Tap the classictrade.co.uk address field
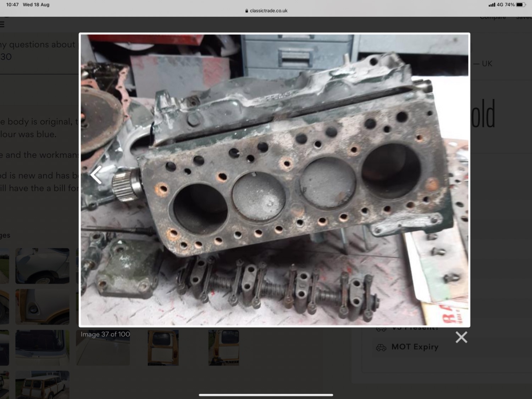532x399 pixels. (268, 11)
